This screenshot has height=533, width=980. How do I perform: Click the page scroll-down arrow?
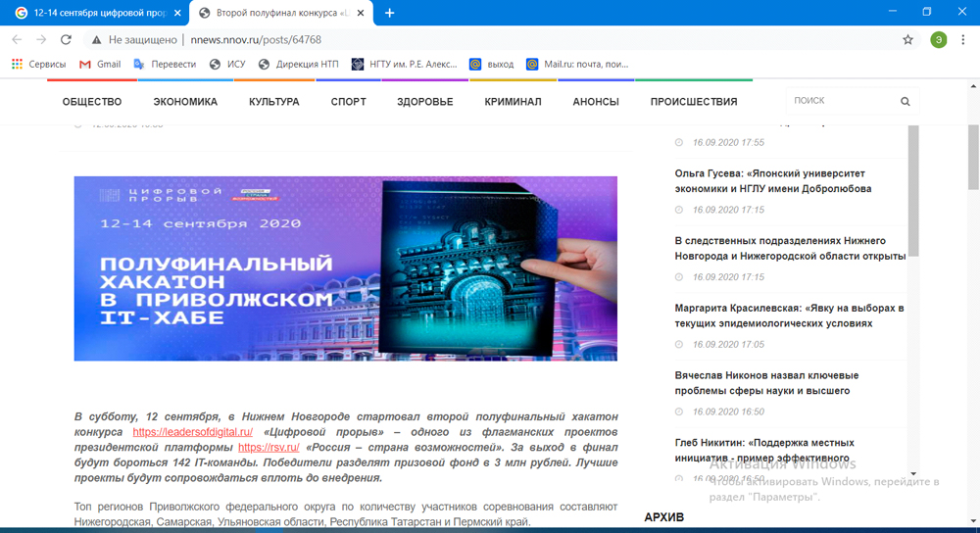pos(974,522)
